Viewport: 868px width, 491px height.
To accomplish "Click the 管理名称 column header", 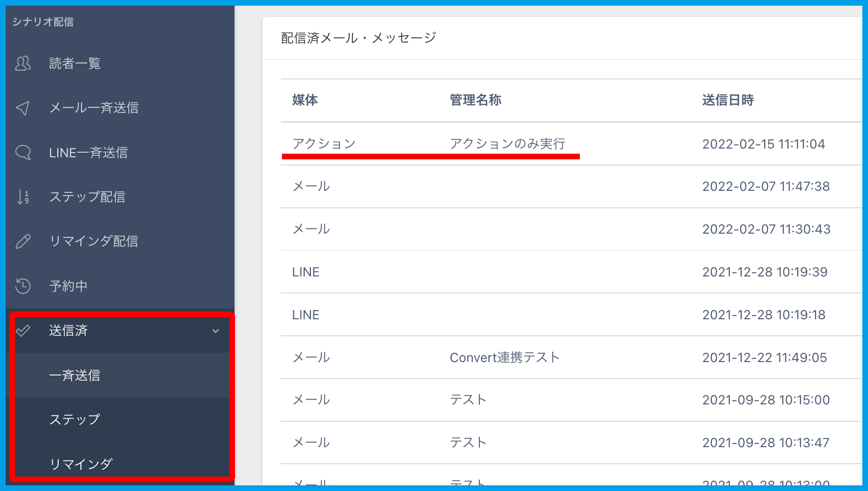I will (x=475, y=100).
